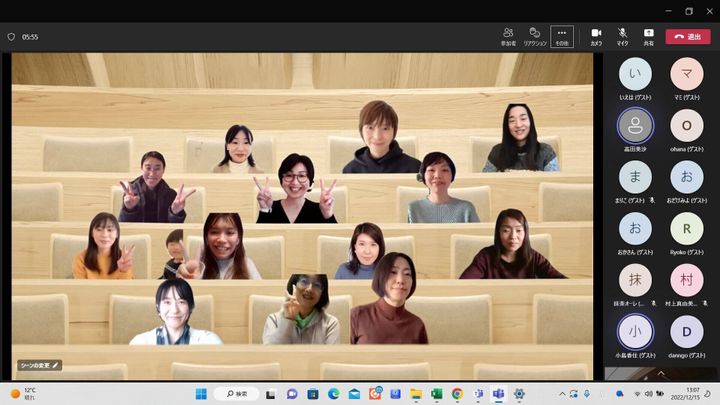
Task: Expand the participant list with bottom chevron
Action: [660, 373]
